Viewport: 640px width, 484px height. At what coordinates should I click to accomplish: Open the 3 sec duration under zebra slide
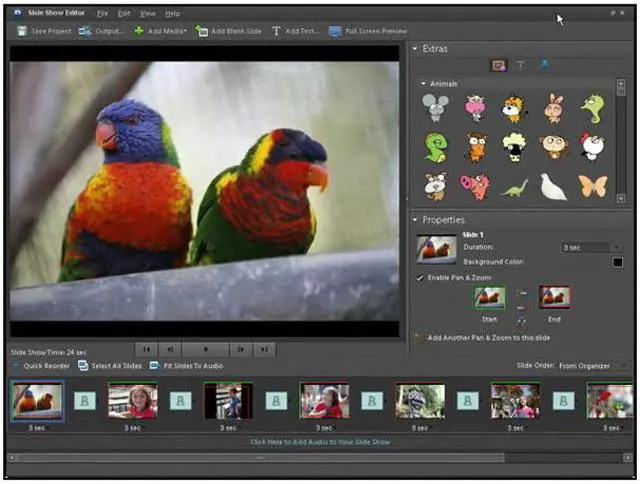click(420, 428)
